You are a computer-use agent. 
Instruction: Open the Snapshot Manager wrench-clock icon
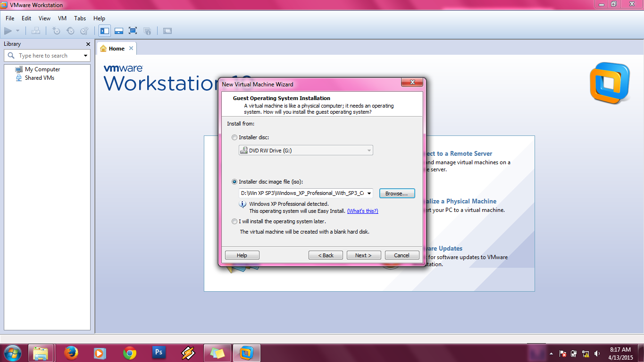click(x=84, y=31)
